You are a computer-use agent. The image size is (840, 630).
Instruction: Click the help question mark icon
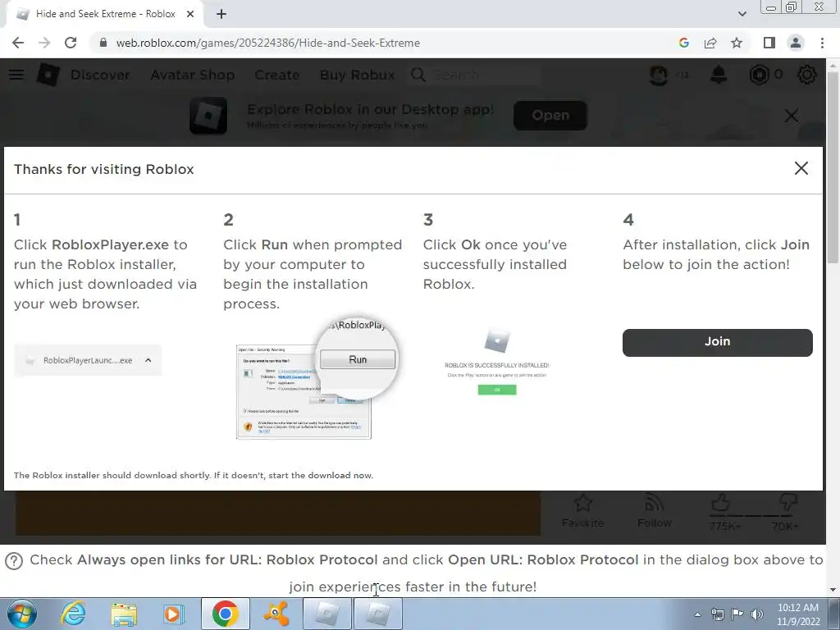(14, 561)
